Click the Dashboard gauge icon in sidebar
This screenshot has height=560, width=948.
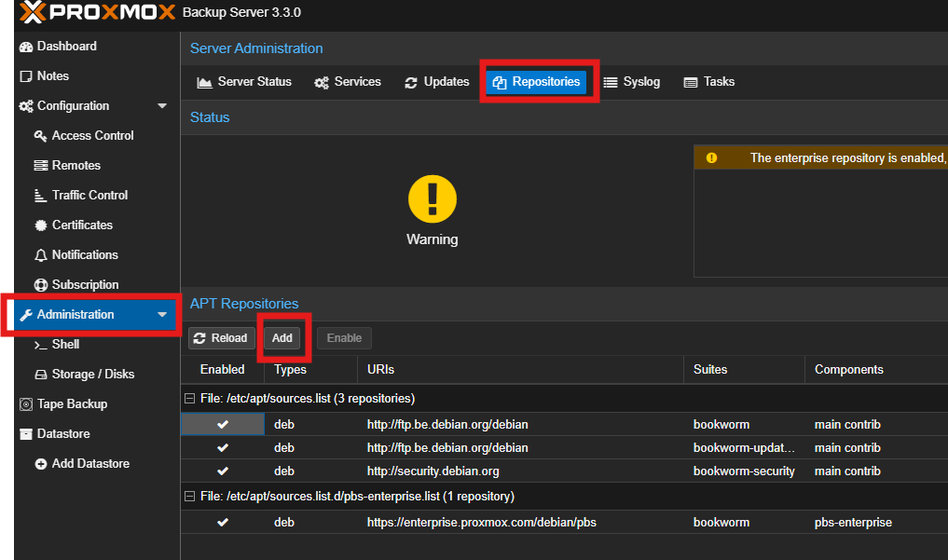pos(26,47)
